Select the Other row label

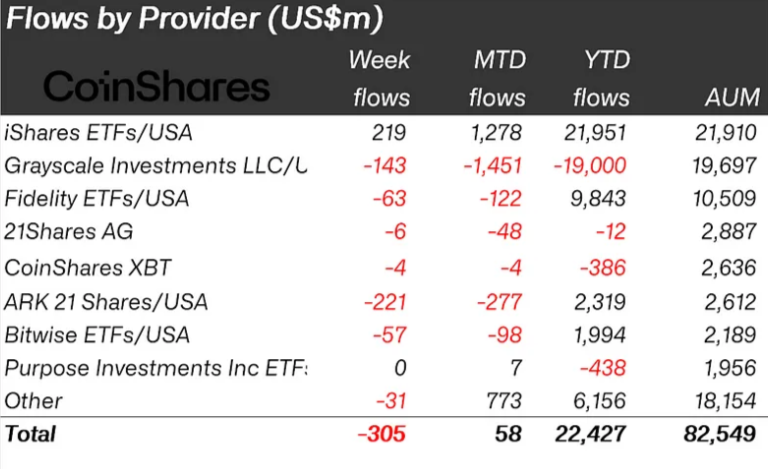pyautogui.click(x=33, y=401)
